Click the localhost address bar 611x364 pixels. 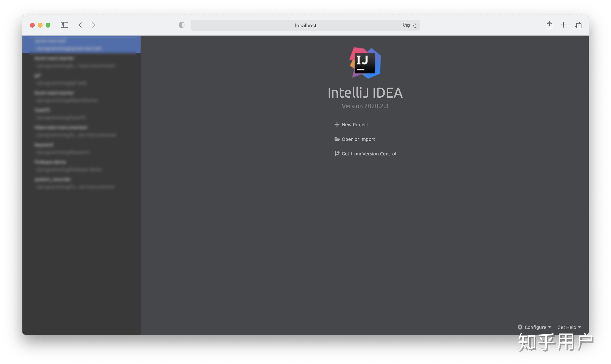click(x=305, y=25)
